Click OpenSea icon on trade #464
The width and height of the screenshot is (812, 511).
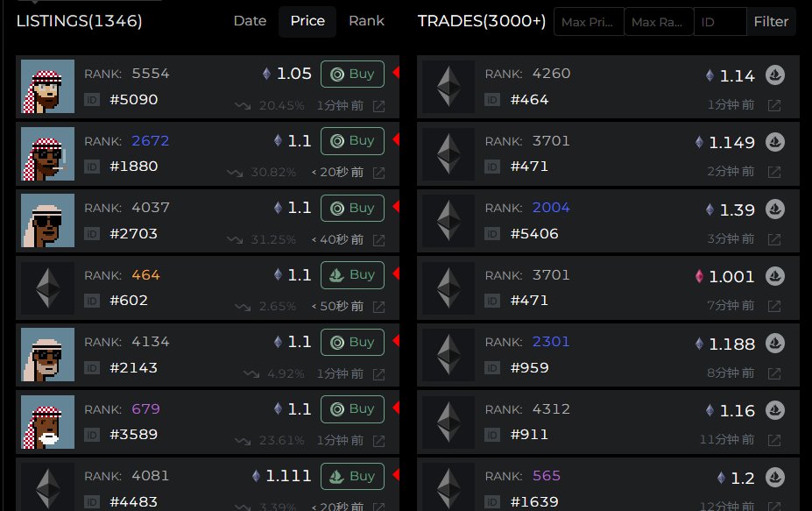[x=775, y=75]
